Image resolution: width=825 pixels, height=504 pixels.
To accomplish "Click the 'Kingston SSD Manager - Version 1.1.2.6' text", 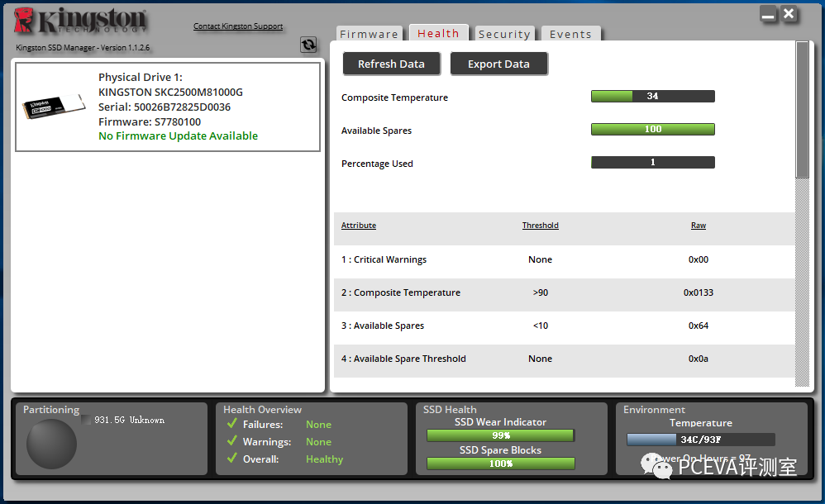I will 83,47.
